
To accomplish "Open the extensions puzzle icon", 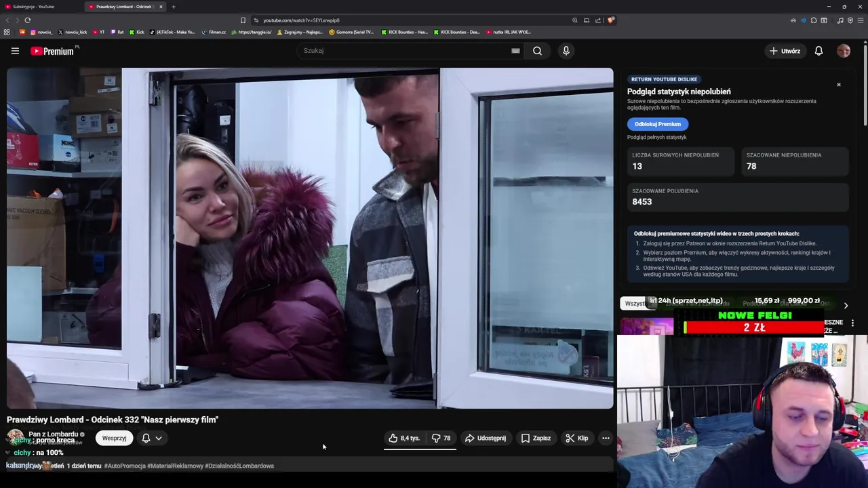I will [x=814, y=20].
